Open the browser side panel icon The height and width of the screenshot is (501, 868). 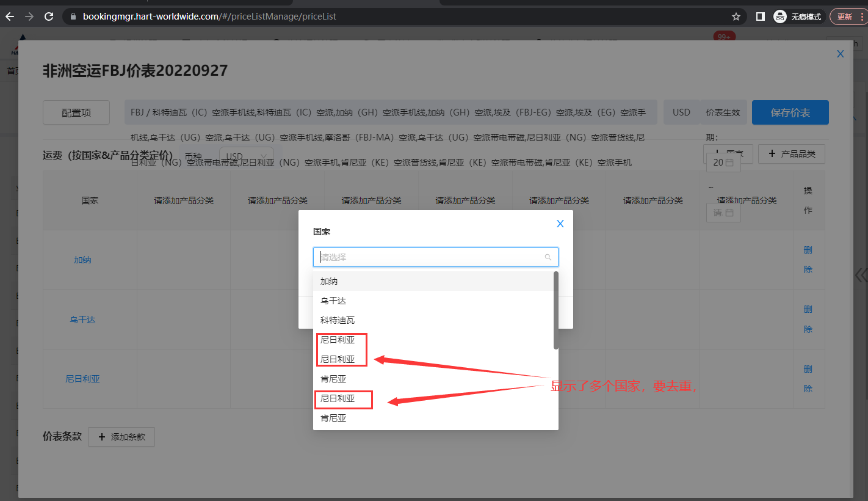pos(760,16)
